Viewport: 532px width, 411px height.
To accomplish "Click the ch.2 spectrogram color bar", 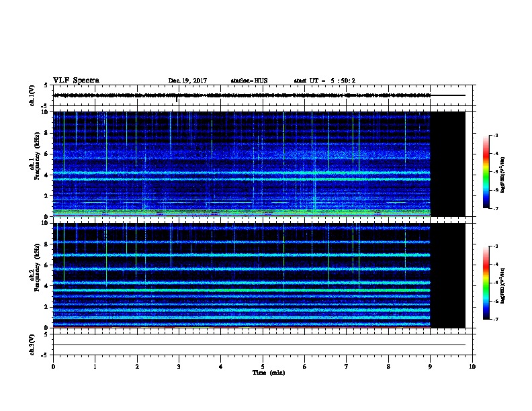I will click(x=486, y=283).
